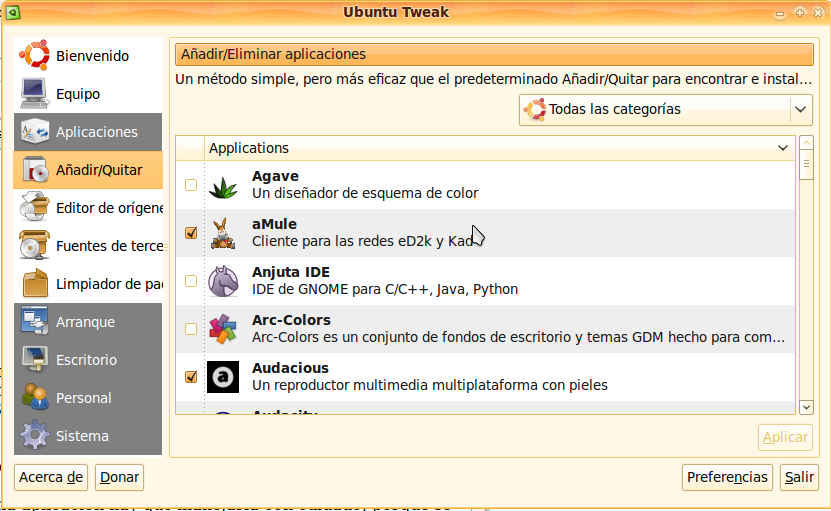Click the Fuentes de terceros icon
This screenshot has height=511, width=831.
[x=34, y=245]
